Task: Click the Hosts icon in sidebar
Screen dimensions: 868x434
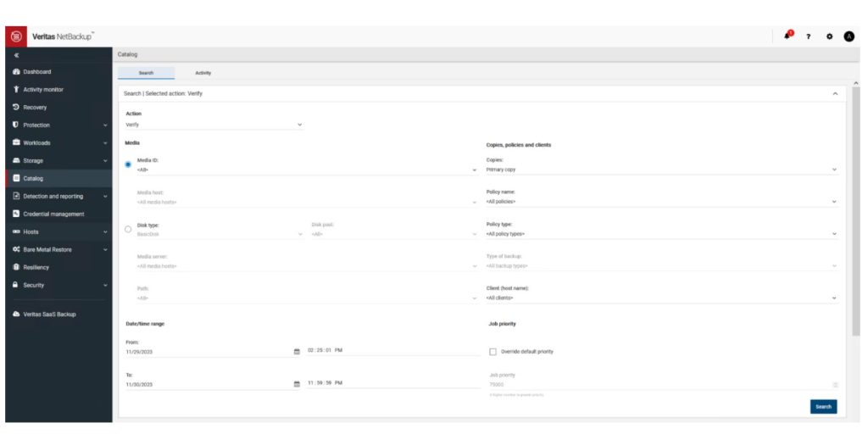Action: coord(16,231)
